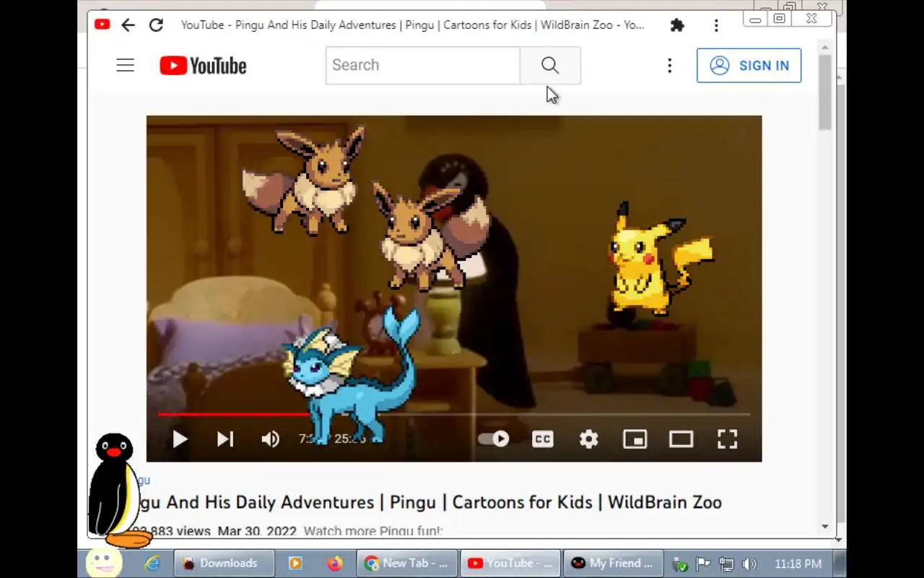Image resolution: width=924 pixels, height=578 pixels.
Task: Open the Start button on taskbar
Action: click(103, 563)
